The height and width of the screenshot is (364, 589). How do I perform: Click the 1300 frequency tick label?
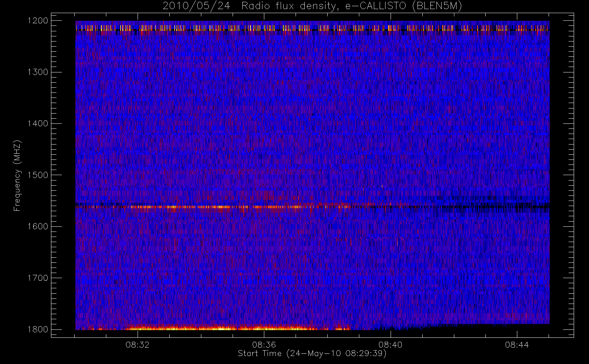pyautogui.click(x=38, y=72)
